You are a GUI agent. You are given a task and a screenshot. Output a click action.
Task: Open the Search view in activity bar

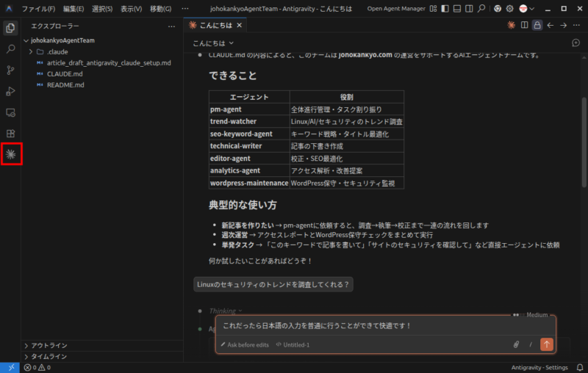[11, 49]
